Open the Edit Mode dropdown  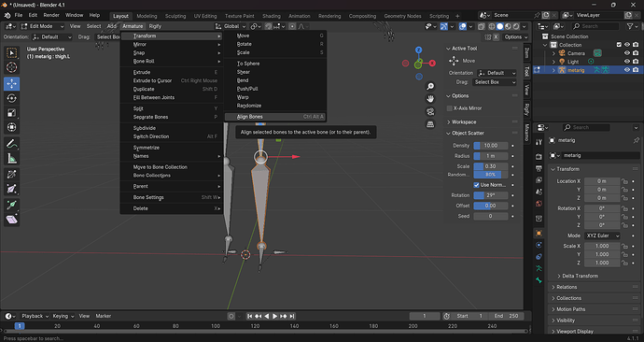(42, 26)
